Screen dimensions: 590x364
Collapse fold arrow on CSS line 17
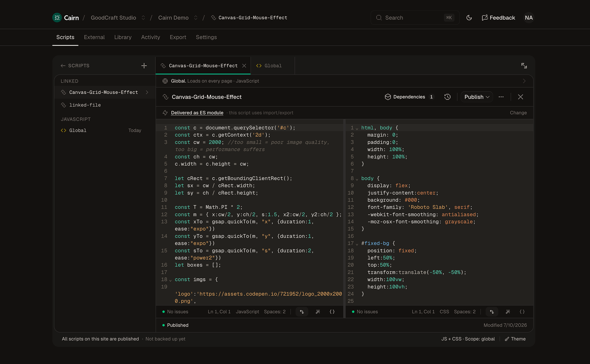[x=357, y=244]
